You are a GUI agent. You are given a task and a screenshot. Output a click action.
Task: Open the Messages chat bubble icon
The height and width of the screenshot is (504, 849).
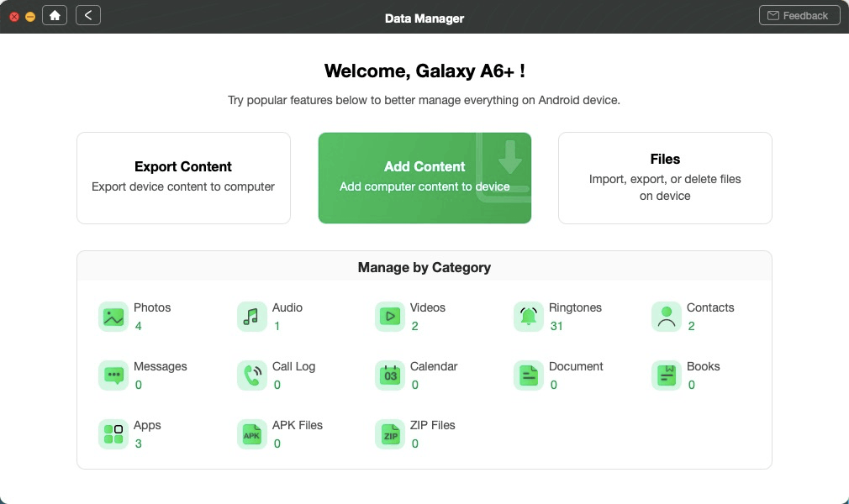113,375
